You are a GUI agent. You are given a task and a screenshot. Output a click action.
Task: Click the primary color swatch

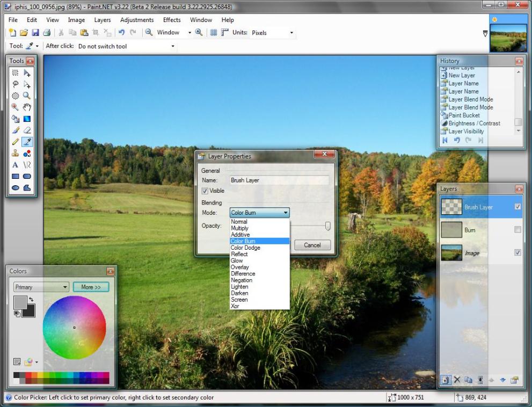coord(19,302)
